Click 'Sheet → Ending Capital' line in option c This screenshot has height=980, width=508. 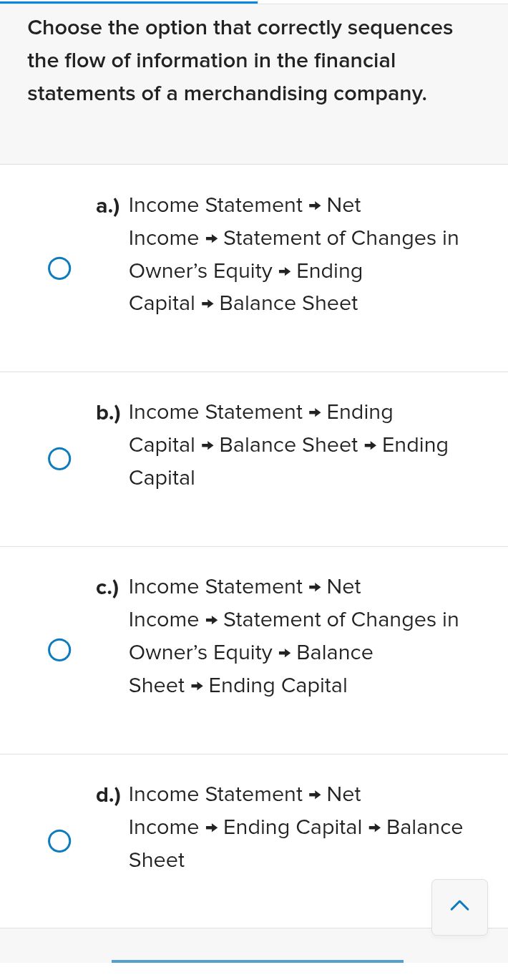(238, 686)
